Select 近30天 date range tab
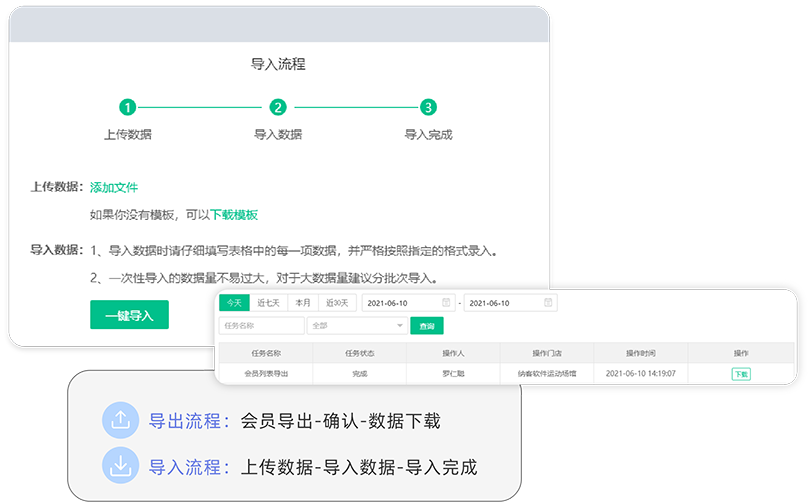 pos(338,303)
